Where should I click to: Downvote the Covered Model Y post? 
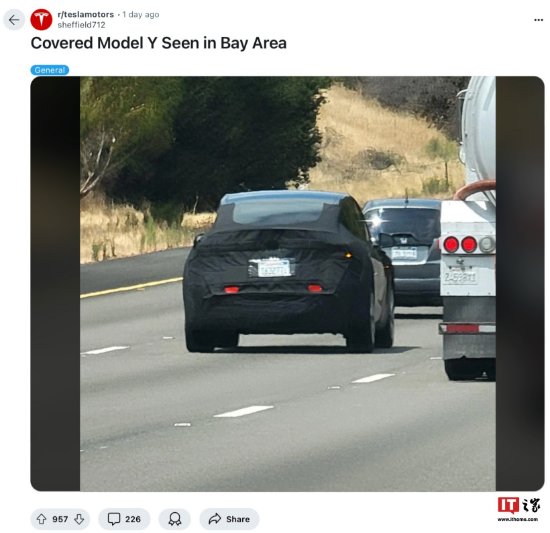pos(79,519)
